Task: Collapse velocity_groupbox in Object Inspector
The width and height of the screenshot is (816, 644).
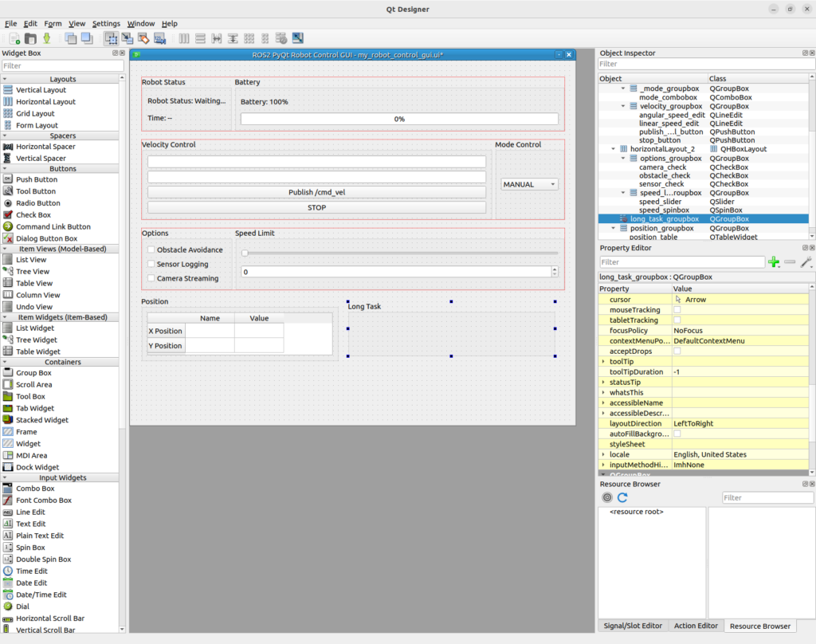Action: click(623, 106)
